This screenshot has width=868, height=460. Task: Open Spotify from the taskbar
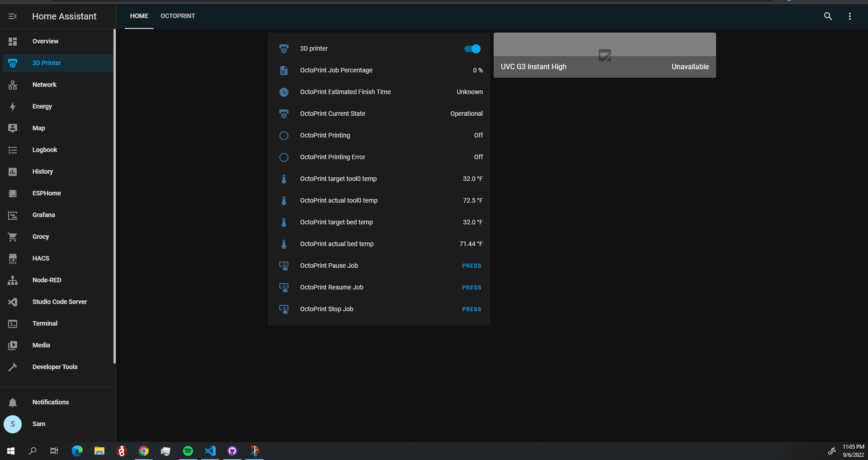point(188,451)
